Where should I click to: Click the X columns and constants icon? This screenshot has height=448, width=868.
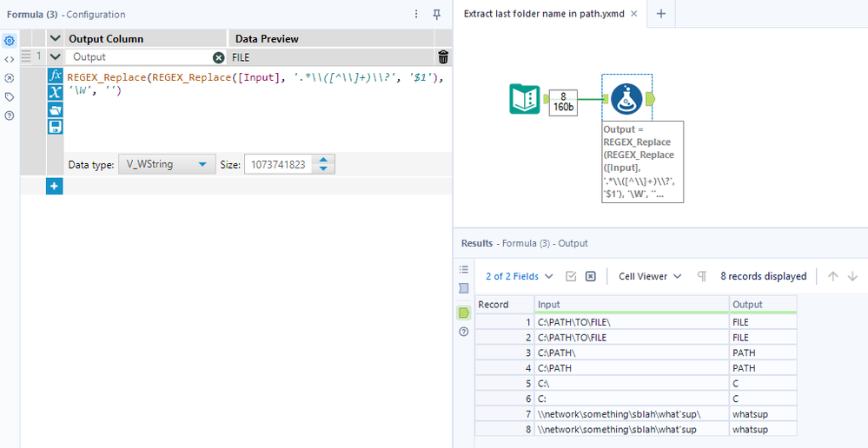[x=55, y=93]
